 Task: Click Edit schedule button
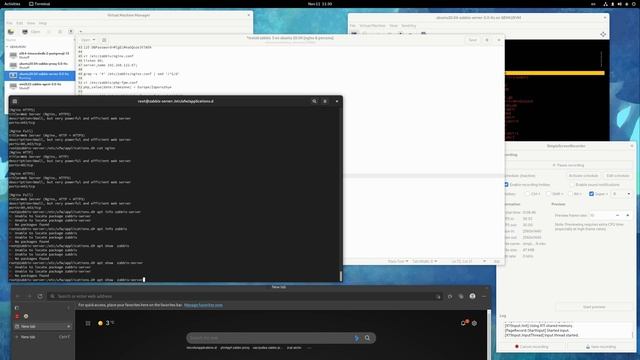point(618,176)
